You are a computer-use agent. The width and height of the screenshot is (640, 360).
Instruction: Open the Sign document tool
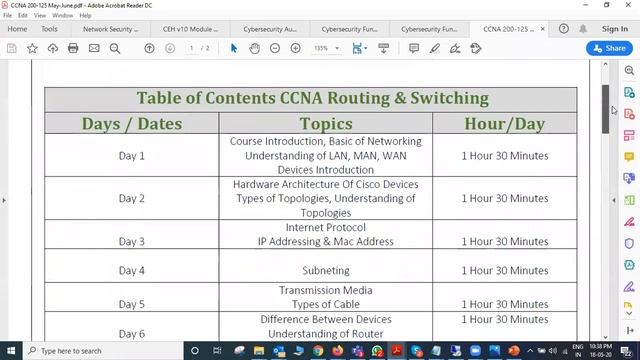coord(455,48)
